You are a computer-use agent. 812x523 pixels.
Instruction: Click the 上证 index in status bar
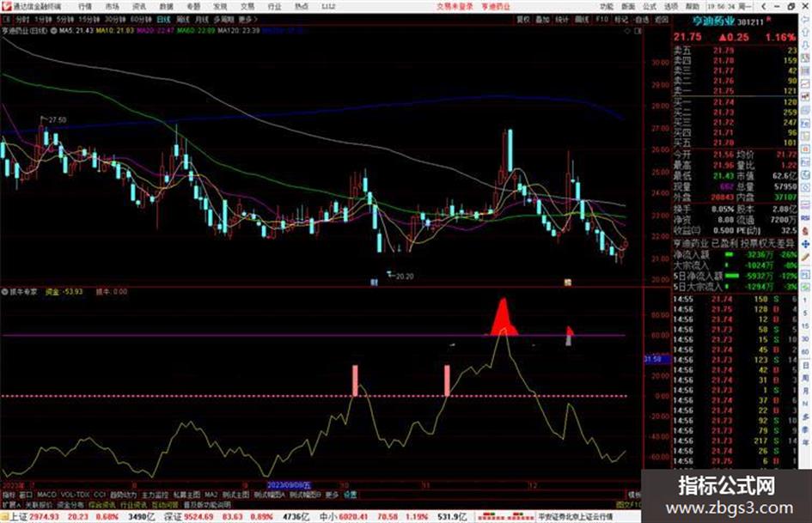(17, 517)
